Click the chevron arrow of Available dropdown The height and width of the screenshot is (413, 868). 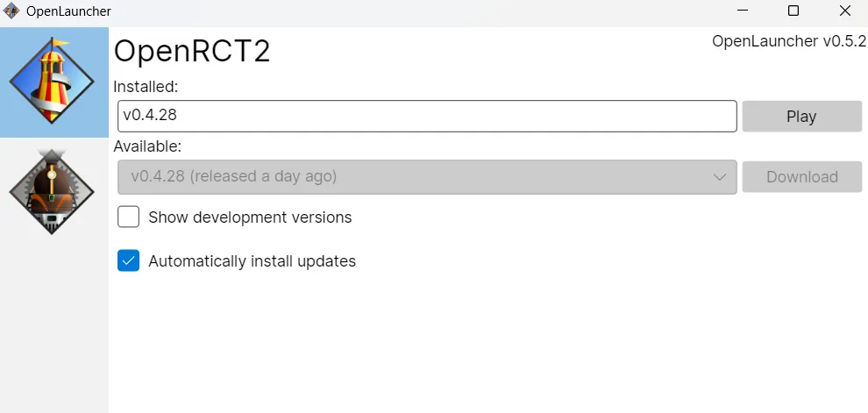click(x=720, y=176)
